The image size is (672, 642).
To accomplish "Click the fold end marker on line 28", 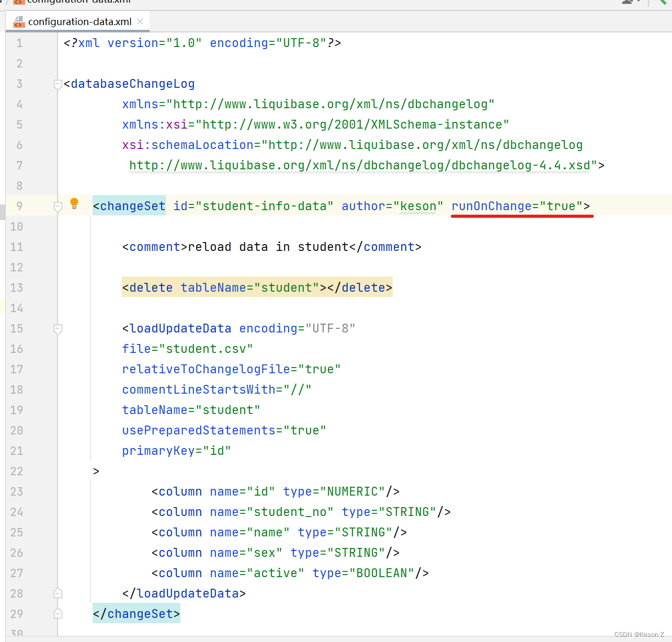I will (58, 593).
